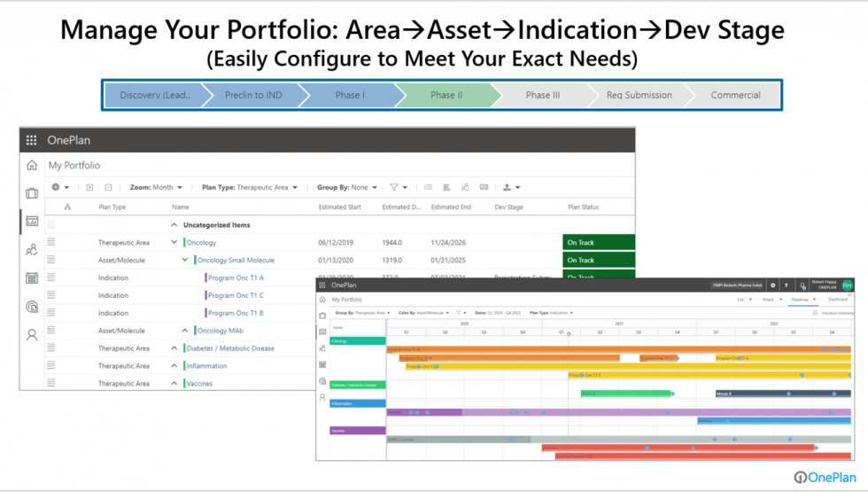Toggle the Uncategorized Items group chevron
868x492 pixels.
[x=174, y=225]
